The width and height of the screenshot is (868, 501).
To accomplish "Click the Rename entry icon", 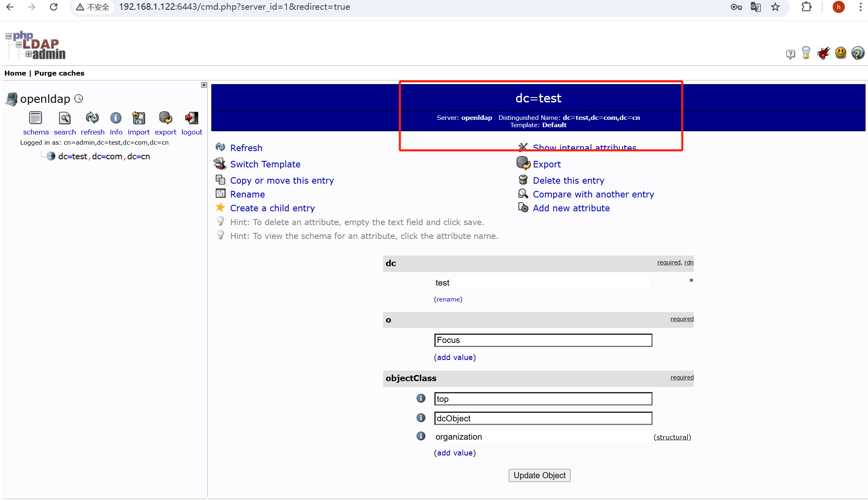I will click(220, 193).
